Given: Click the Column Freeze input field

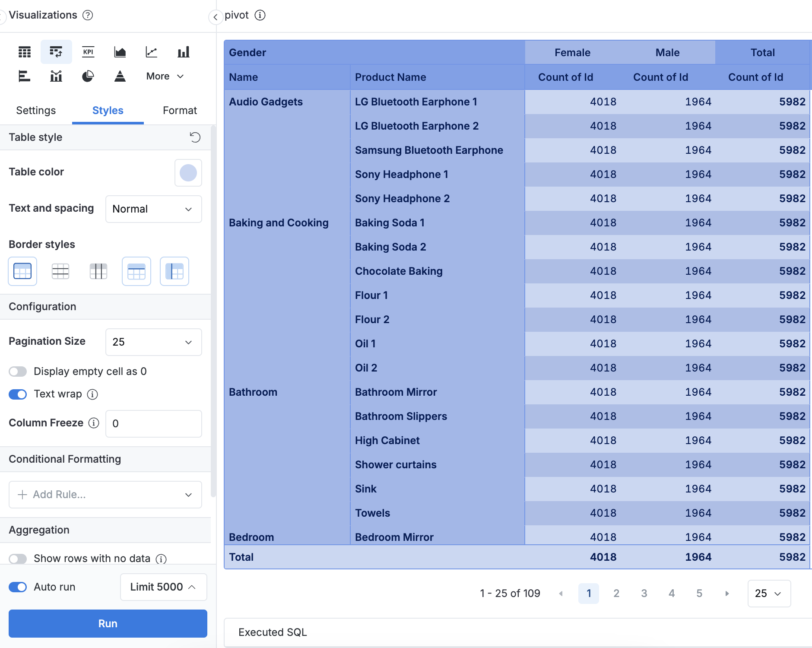Looking at the screenshot, I should 154,424.
